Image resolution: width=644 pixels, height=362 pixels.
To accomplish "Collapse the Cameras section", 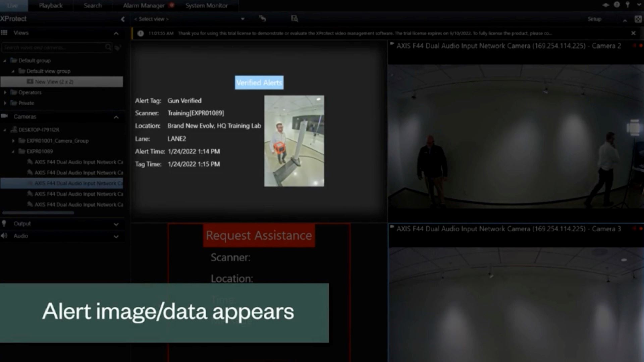I will 116,117.
